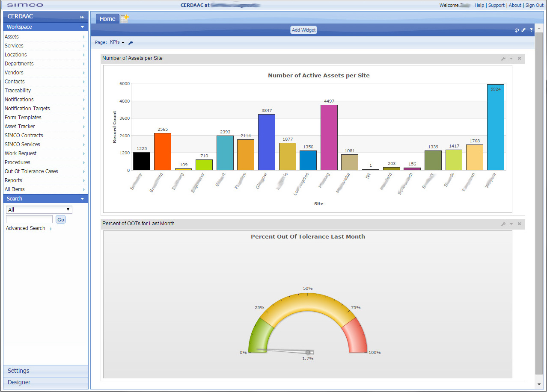Collapse the Workspace section
This screenshot has height=392, width=547.
[82, 27]
